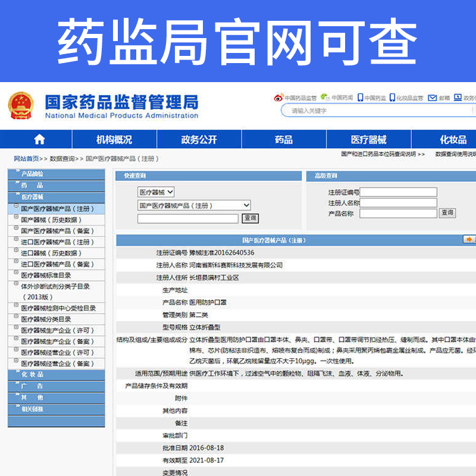476x476 pixels.
Task: Select 国产医疗器械产品（注册）in sidebar
Action: tap(57, 209)
